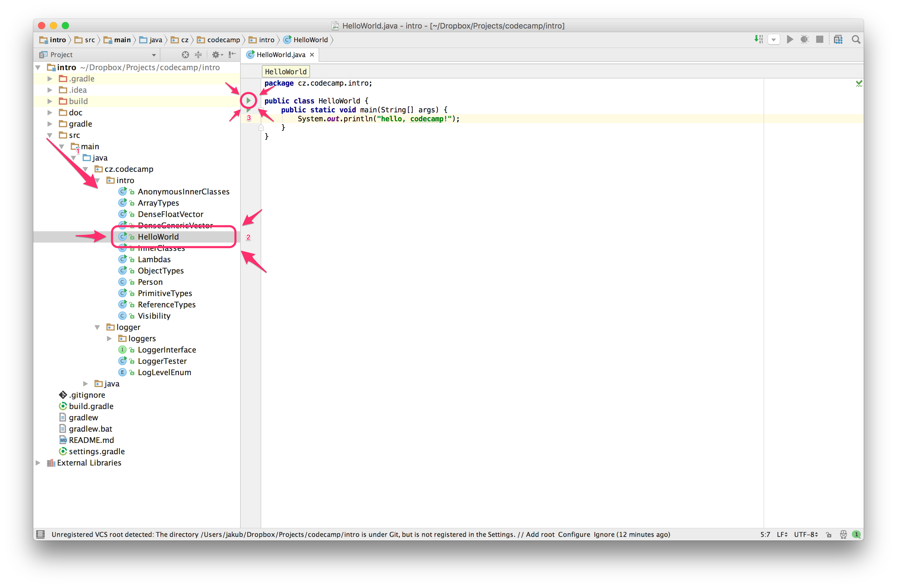
Task: Click the Hide Project panel icon
Action: coord(232,55)
